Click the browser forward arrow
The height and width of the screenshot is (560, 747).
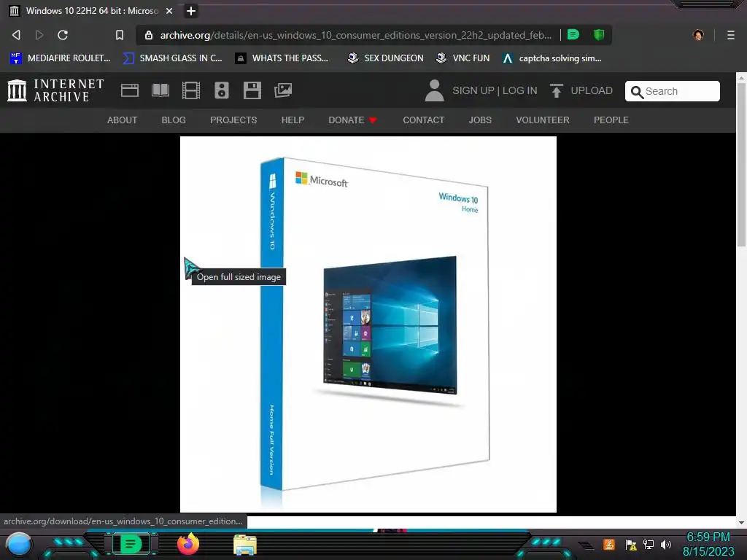tap(39, 35)
